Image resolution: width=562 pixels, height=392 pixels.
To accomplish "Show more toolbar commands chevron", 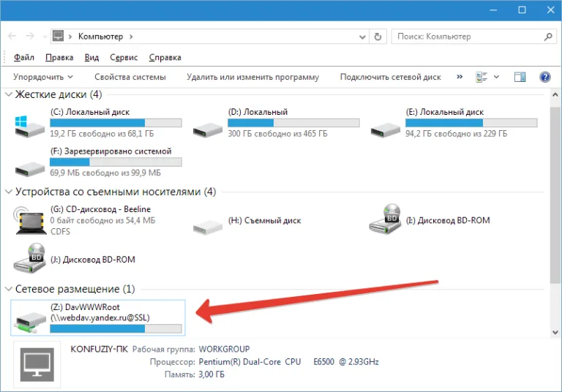I will tap(460, 77).
